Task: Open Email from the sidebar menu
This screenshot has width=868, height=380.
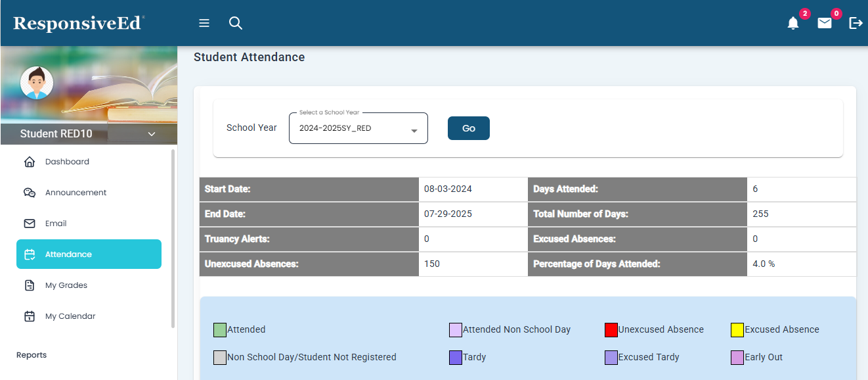Action: [x=56, y=224]
